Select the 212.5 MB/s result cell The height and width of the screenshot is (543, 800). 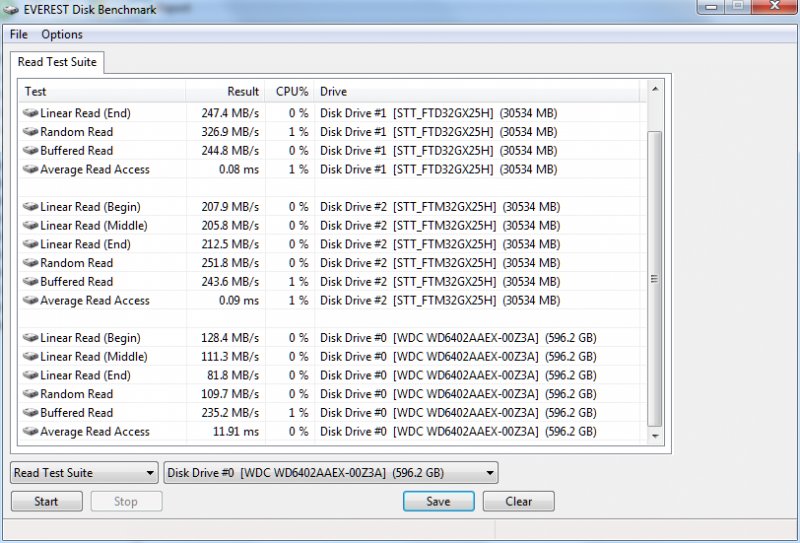(x=230, y=244)
